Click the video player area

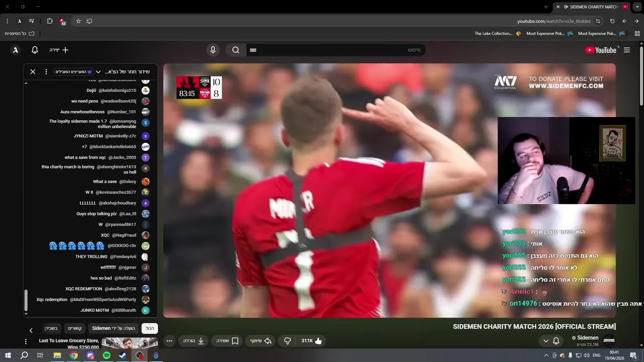click(x=389, y=191)
